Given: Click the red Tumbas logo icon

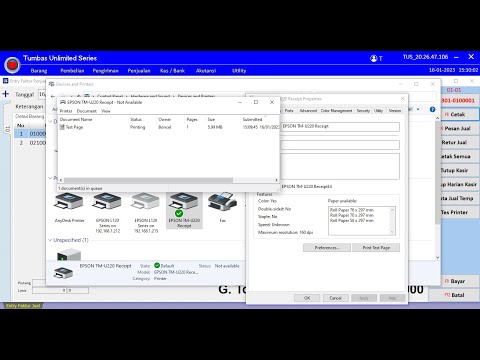Looking at the screenshot, I should (x=12, y=65).
